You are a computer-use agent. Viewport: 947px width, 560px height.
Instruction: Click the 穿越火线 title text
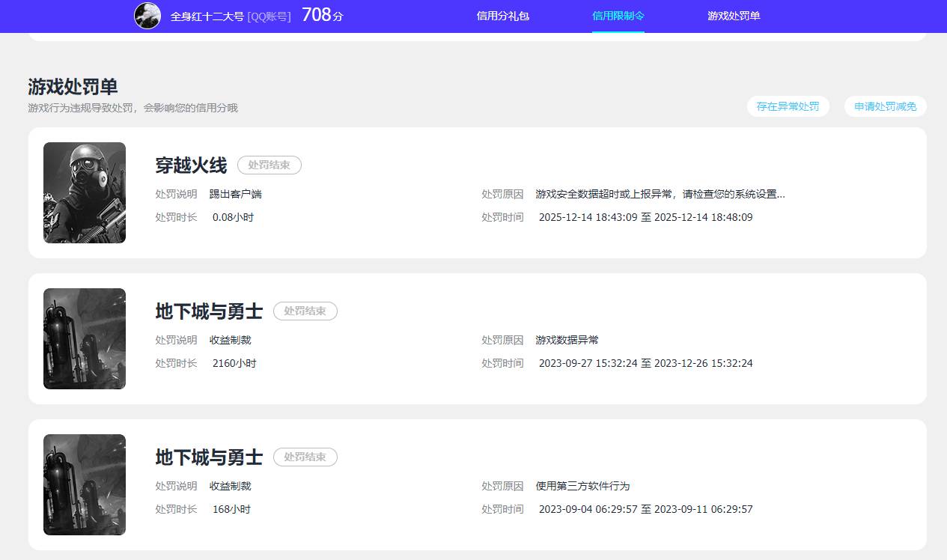[192, 165]
